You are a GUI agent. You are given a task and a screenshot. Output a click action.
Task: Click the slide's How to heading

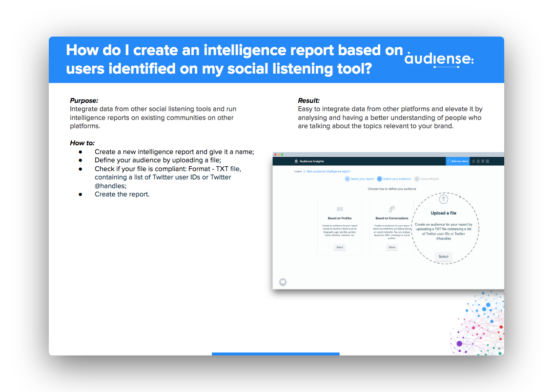click(82, 143)
